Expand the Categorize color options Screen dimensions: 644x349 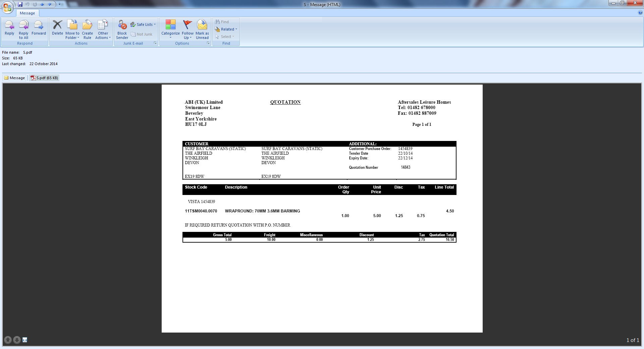tap(170, 29)
